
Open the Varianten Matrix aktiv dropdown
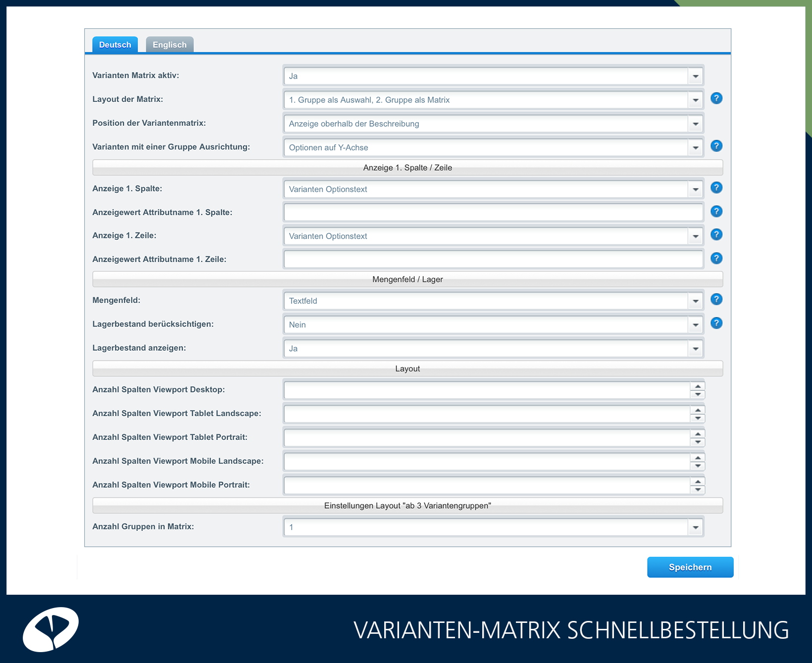coord(695,76)
